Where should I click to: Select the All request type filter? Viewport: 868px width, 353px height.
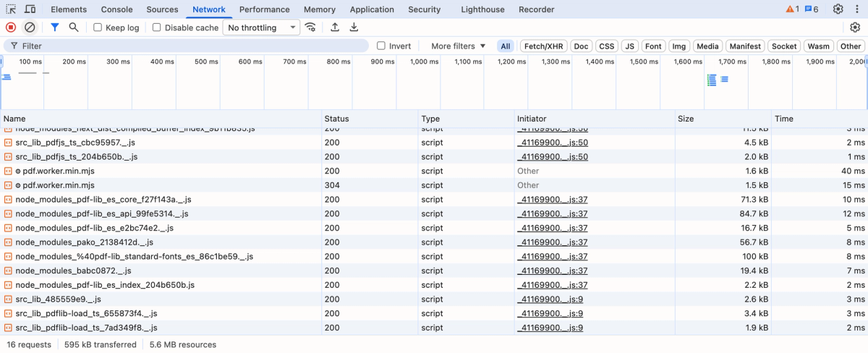505,46
